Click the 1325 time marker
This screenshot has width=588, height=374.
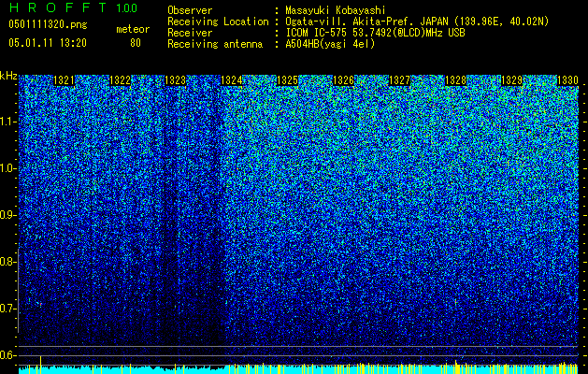tap(287, 80)
